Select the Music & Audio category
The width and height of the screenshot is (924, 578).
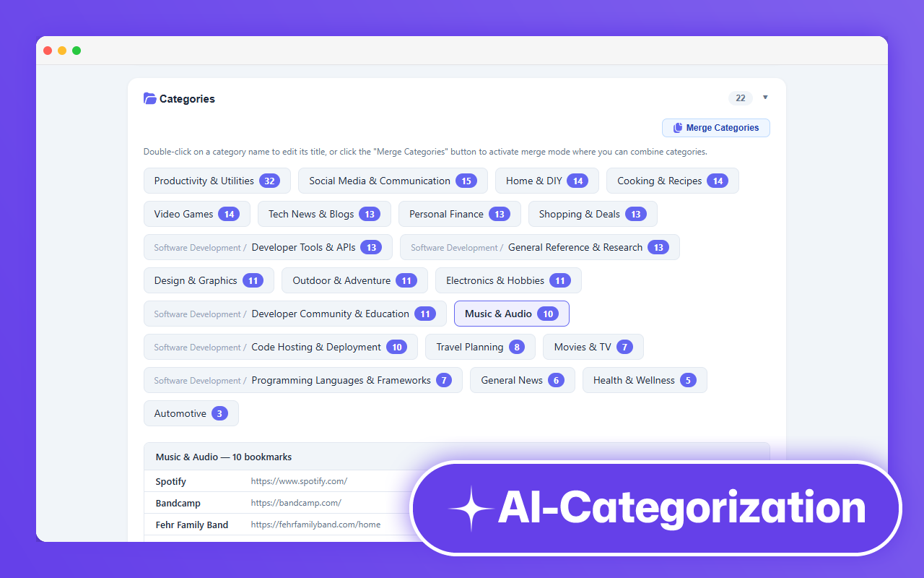click(511, 314)
